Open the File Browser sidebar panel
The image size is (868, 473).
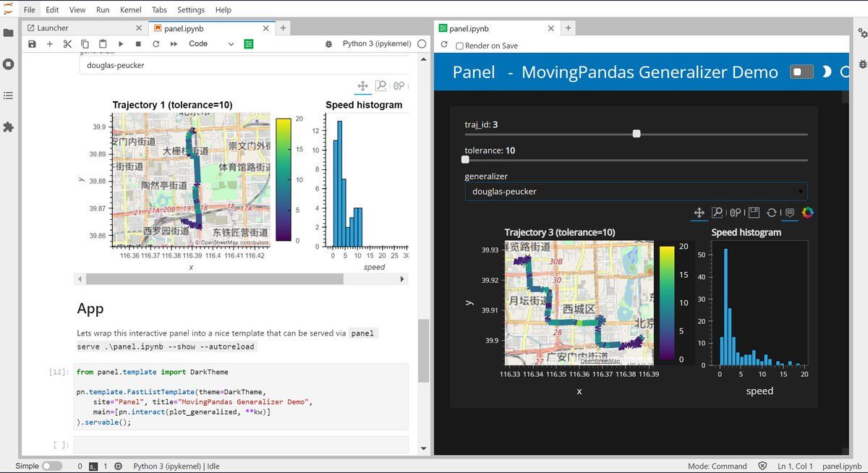tap(9, 33)
